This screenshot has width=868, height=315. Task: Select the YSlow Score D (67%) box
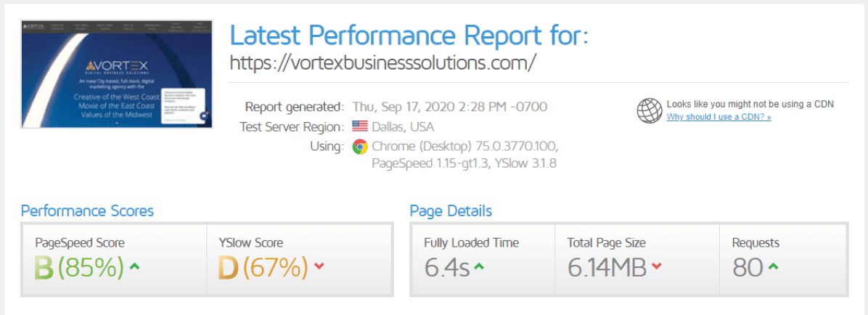tap(300, 259)
